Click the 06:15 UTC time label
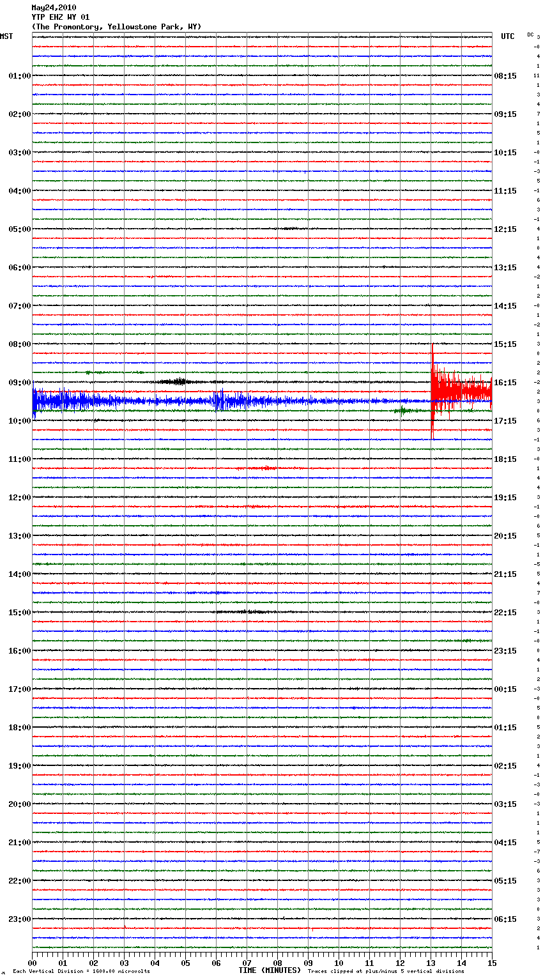Screen dimensions: 543x980 tap(505, 919)
